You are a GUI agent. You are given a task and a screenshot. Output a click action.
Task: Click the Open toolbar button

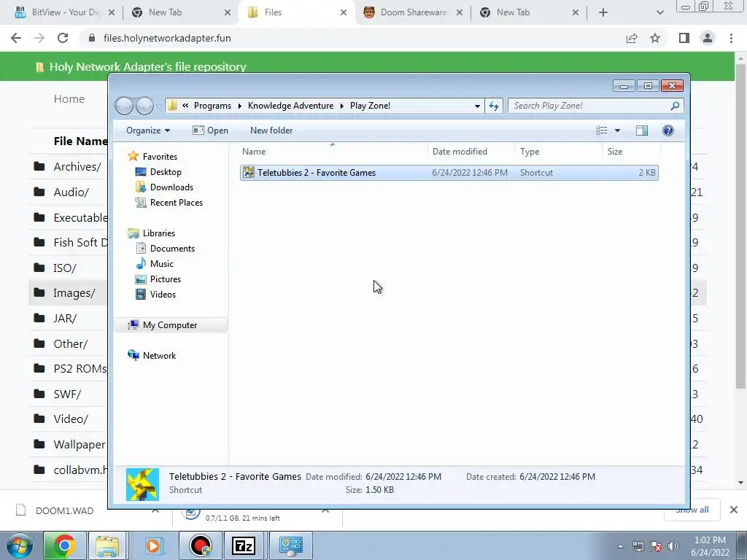click(211, 131)
